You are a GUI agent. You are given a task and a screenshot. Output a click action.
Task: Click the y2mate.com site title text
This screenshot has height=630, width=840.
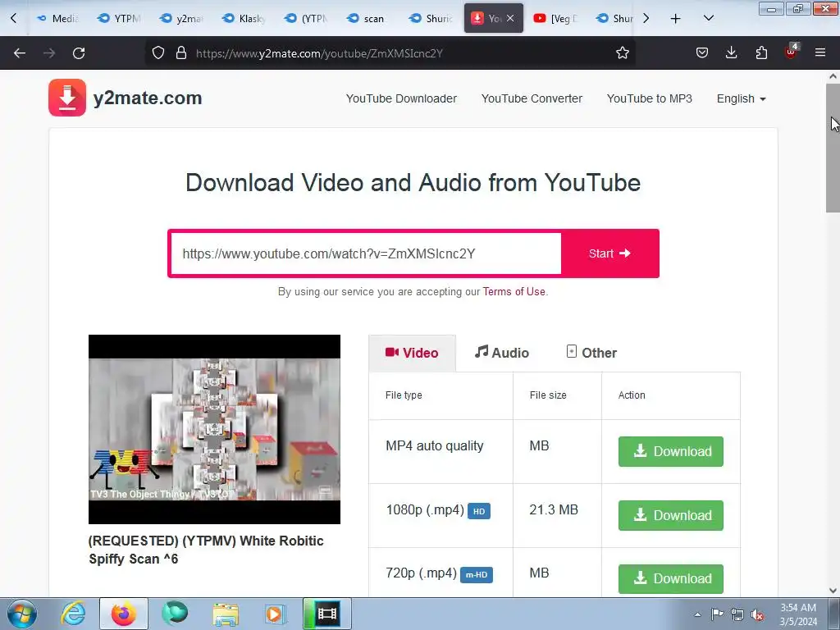tap(148, 98)
